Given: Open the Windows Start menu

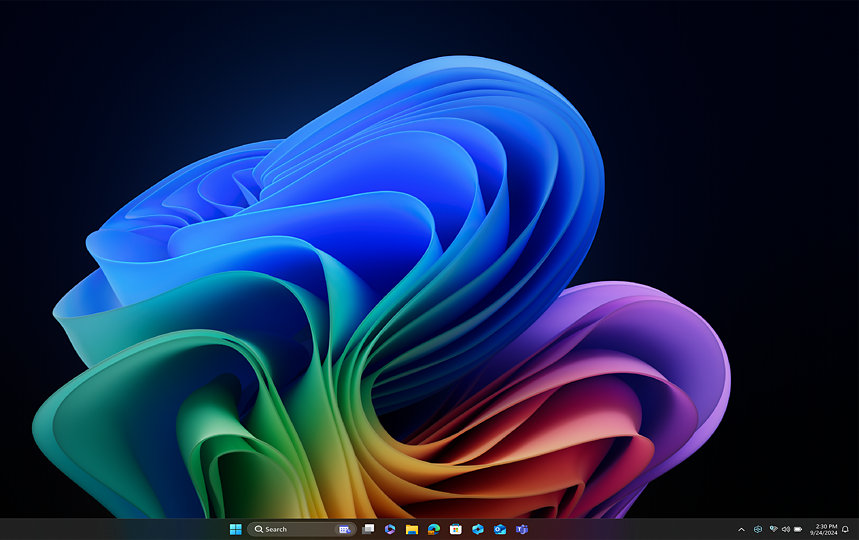Looking at the screenshot, I should tap(236, 529).
